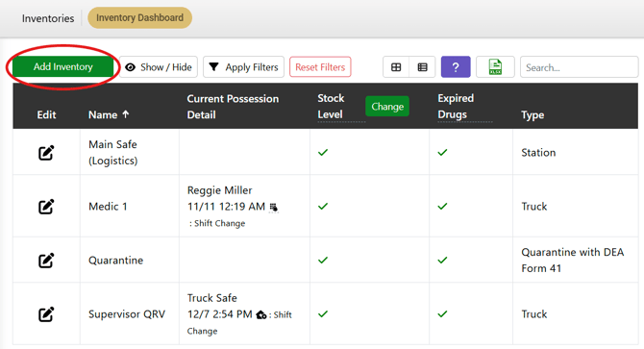The height and width of the screenshot is (349, 644).
Task: Export table to XLSX file
Action: [x=495, y=67]
